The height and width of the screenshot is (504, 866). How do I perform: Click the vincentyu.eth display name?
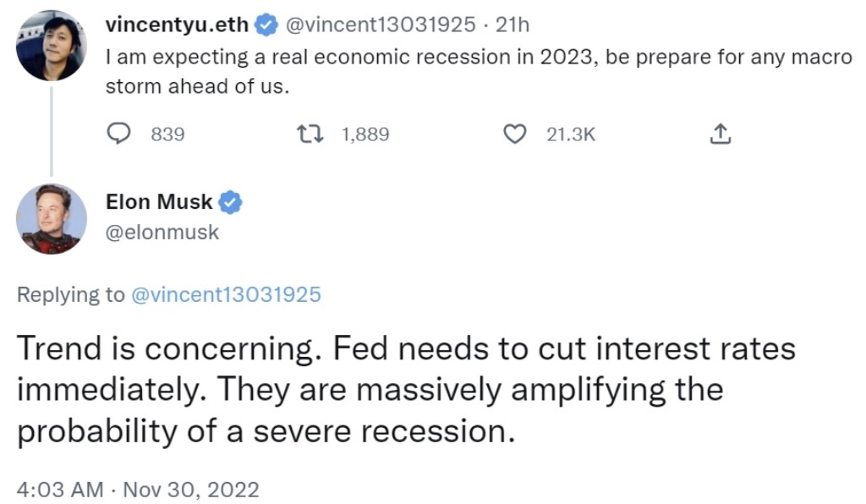(x=177, y=25)
